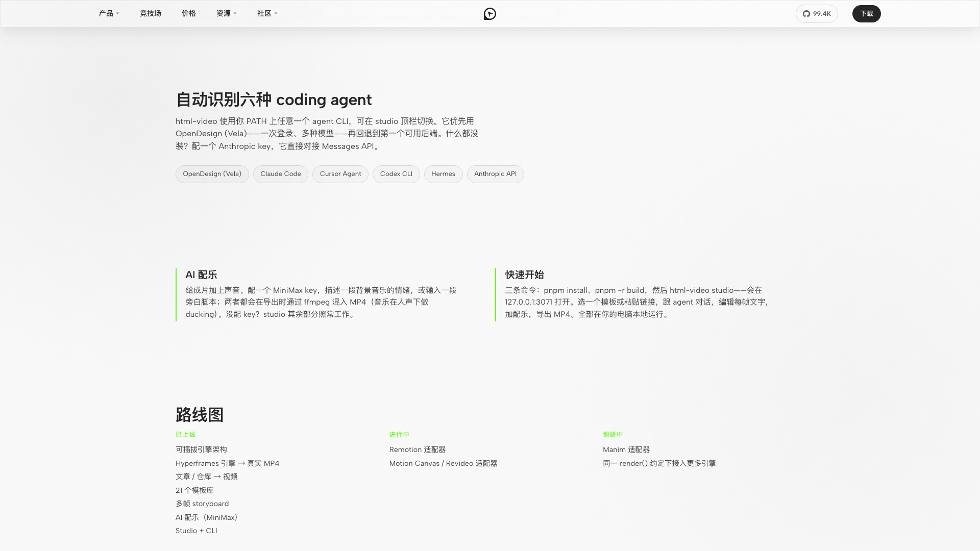
Task: Click the green 已上线 status label
Action: [185, 435]
